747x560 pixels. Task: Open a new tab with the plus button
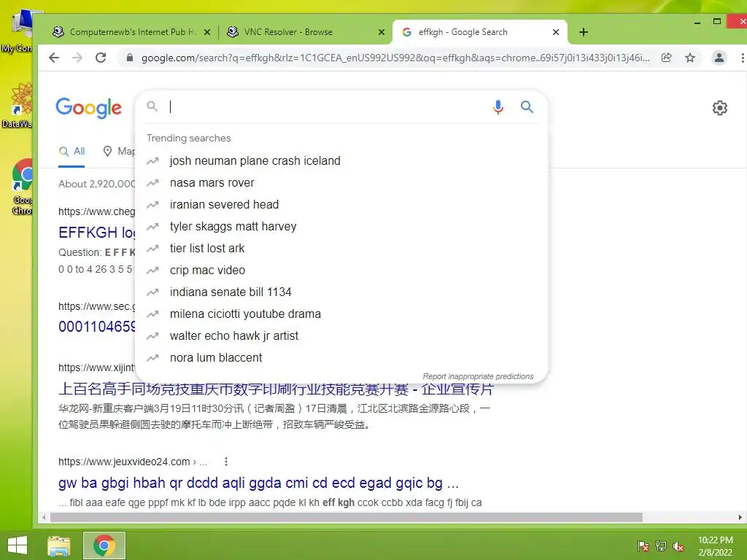pos(584,32)
